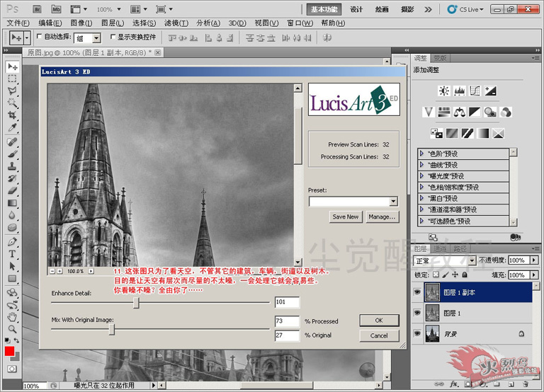Switch to the 蒙版 panel tab
The image size is (544, 392).
[440, 58]
